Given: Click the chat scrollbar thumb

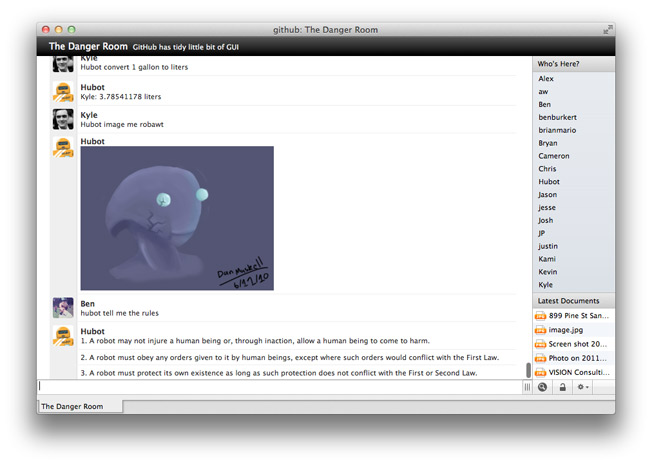Looking at the screenshot, I should 528,370.
